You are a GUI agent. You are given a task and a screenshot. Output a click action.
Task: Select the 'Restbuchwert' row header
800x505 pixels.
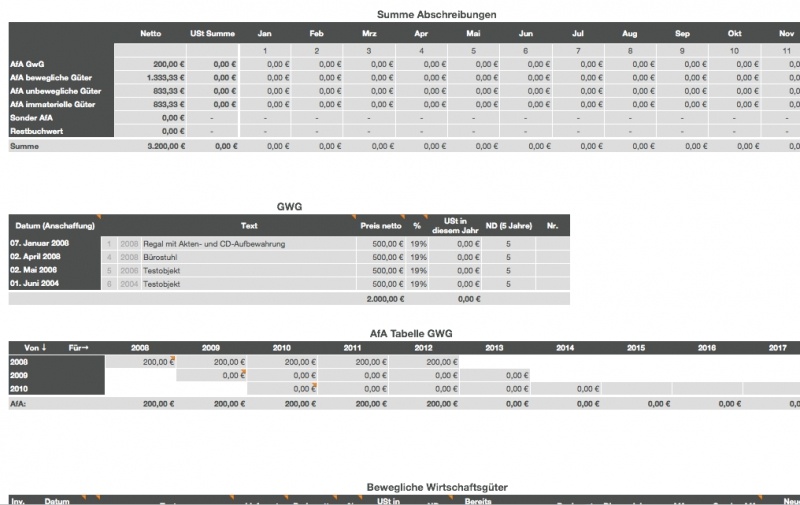click(34, 131)
